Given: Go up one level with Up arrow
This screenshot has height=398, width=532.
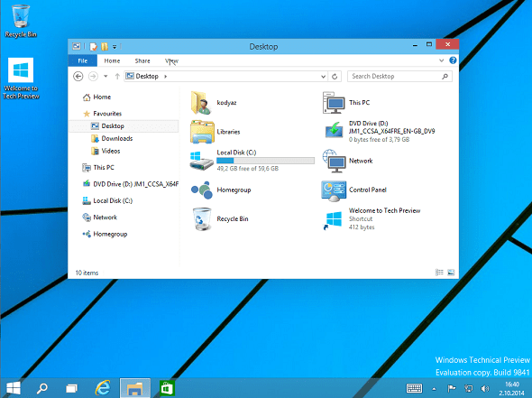Looking at the screenshot, I should [117, 77].
